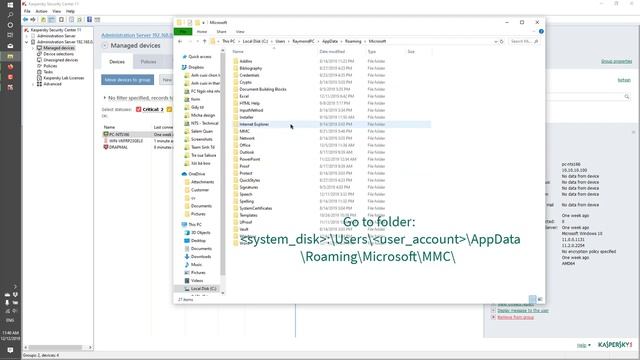Click Refresh icon in Explorer address bar
This screenshot has width=640, height=360.
(502, 41)
